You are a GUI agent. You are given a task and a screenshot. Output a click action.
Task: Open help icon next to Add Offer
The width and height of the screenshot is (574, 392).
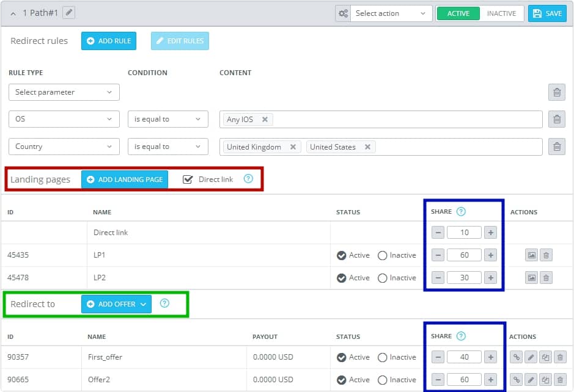[x=164, y=303]
